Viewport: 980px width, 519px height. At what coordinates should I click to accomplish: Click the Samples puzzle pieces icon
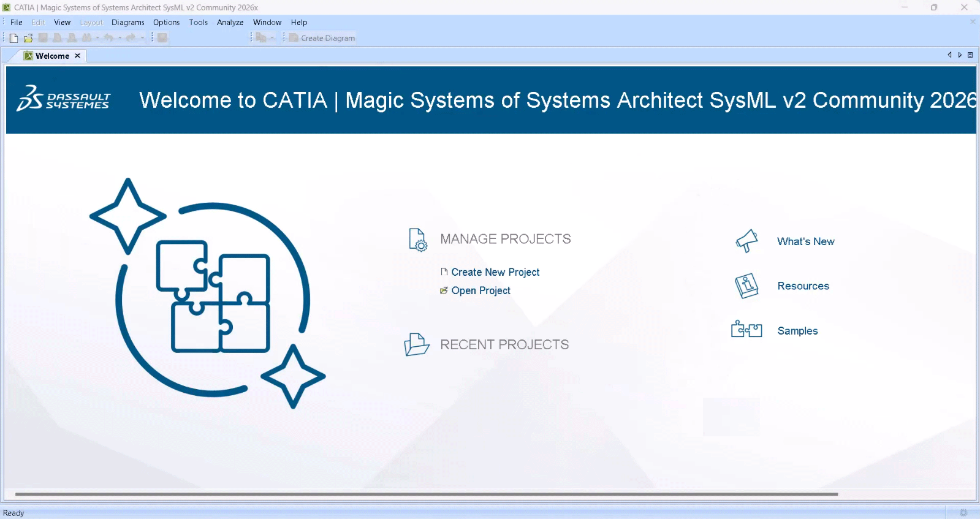coord(746,330)
